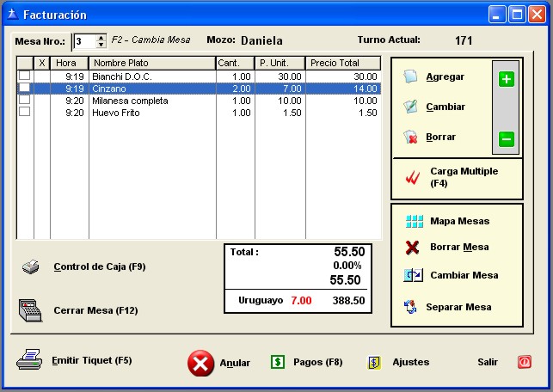Image resolution: width=553 pixels, height=392 pixels.
Task: Open Mapa Mesas grid icon
Action: pos(414,221)
